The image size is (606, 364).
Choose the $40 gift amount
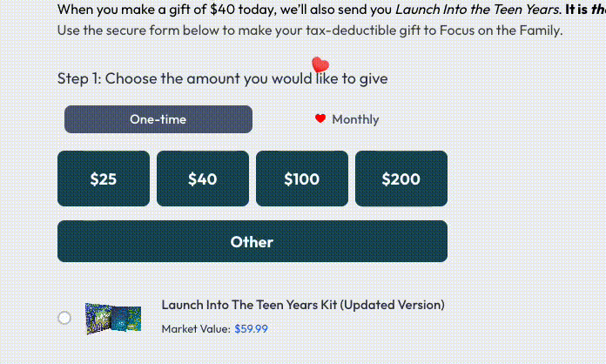pyautogui.click(x=202, y=179)
